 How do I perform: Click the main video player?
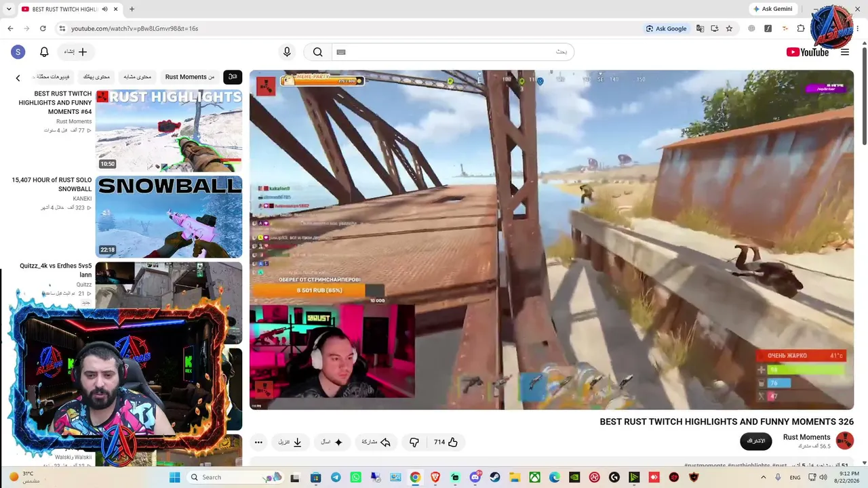(551, 240)
